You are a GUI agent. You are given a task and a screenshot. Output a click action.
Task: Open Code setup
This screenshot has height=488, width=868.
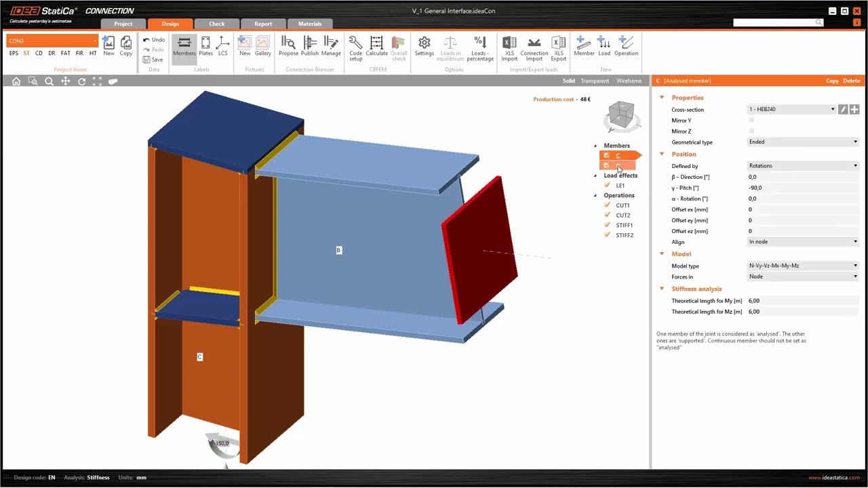tap(356, 48)
